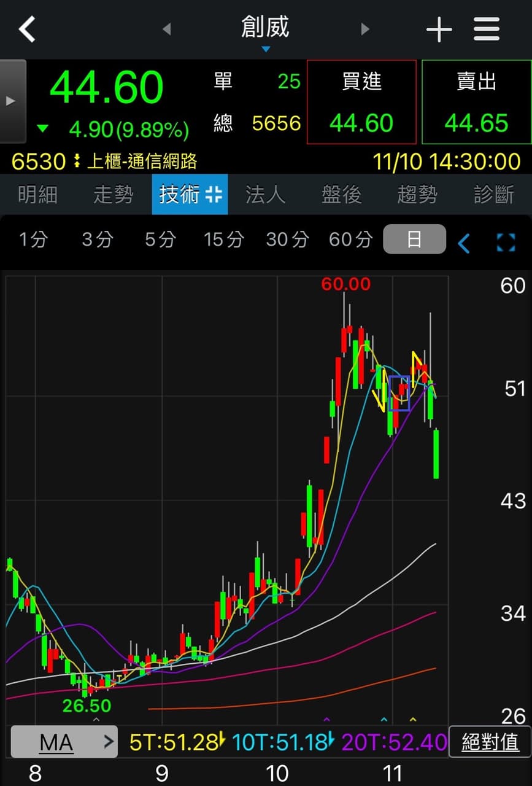
Task: Tap the 44.60 current price
Action: tap(107, 87)
